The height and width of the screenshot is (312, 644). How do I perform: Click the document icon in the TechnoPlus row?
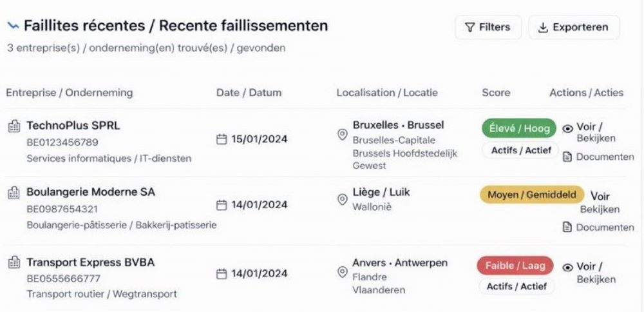567,157
